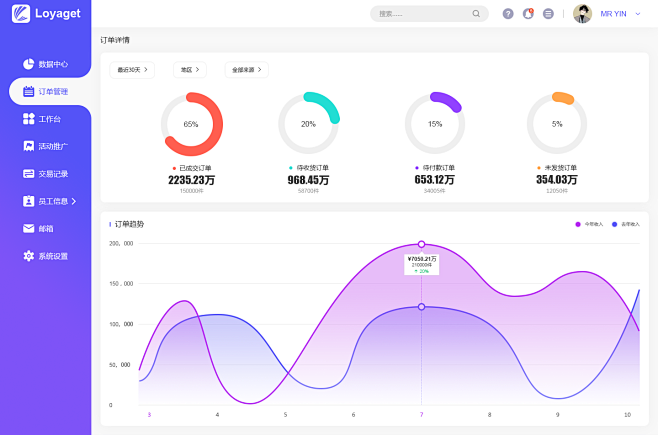Click the 邮箱 envelope icon

(28, 228)
